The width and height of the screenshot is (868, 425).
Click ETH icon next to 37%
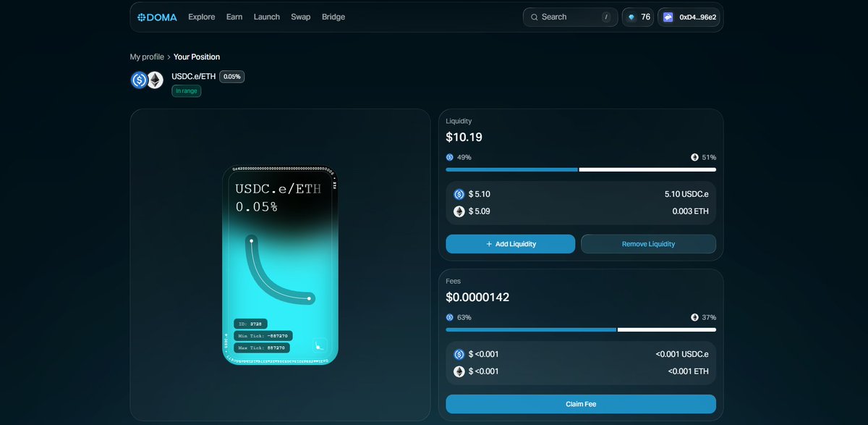coord(694,317)
